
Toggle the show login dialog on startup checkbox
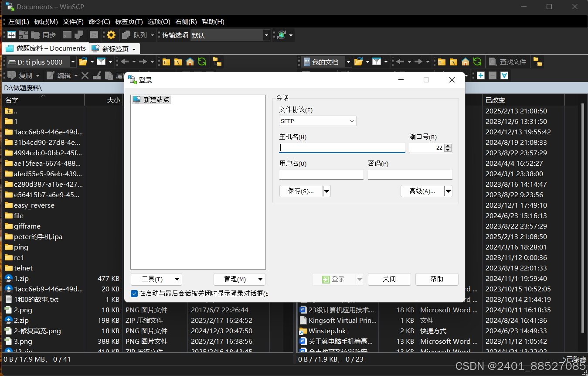tap(134, 293)
